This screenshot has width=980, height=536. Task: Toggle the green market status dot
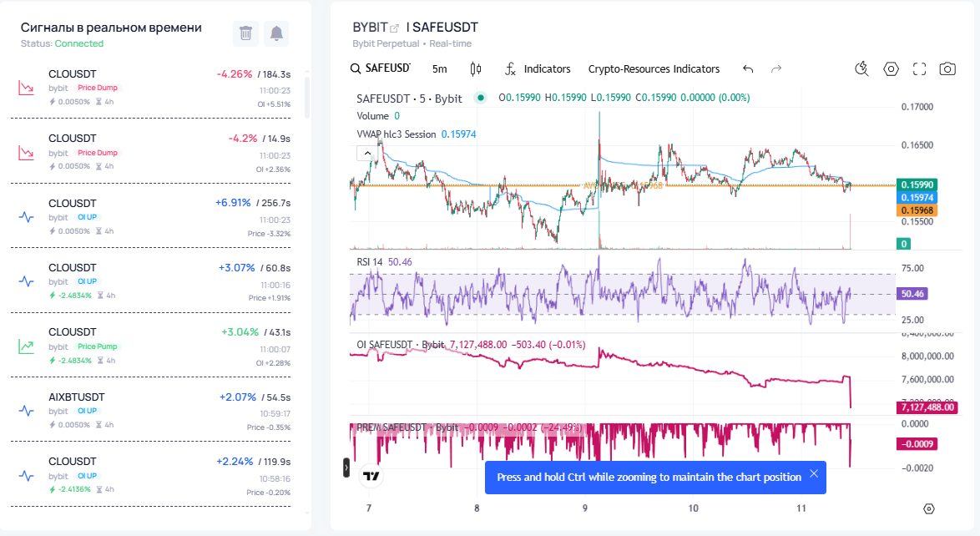coord(480,98)
